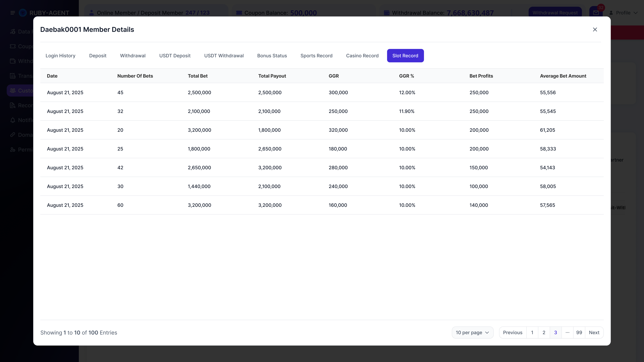
Task: Open the Record sidebar icon
Action: [x=13, y=105]
